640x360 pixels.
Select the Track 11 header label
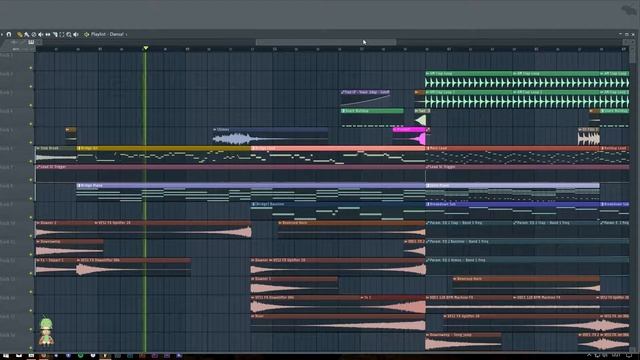click(7, 242)
